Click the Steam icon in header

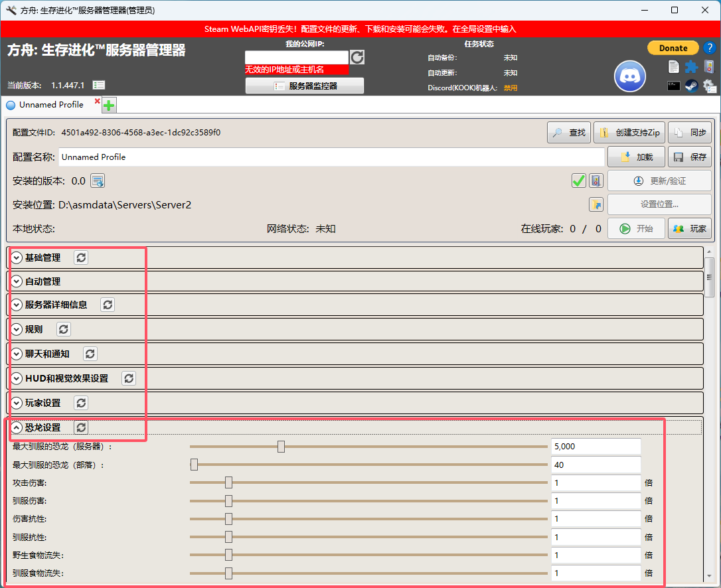[691, 86]
